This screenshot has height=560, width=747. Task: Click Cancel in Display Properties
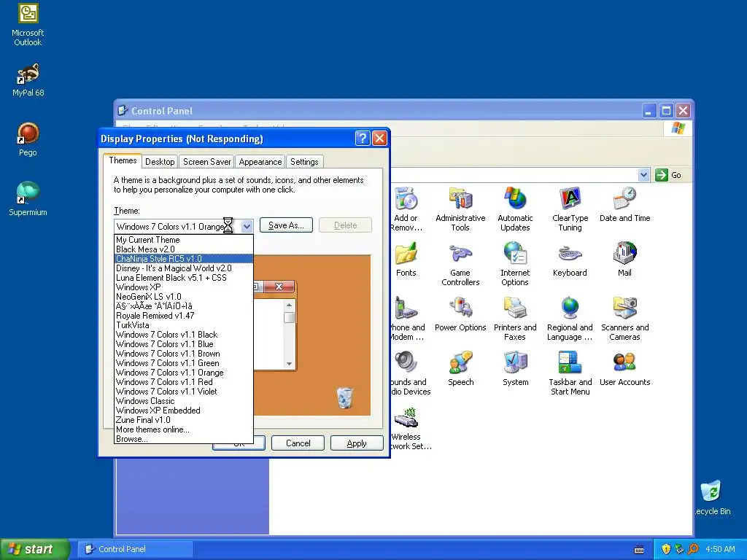pos(298,443)
